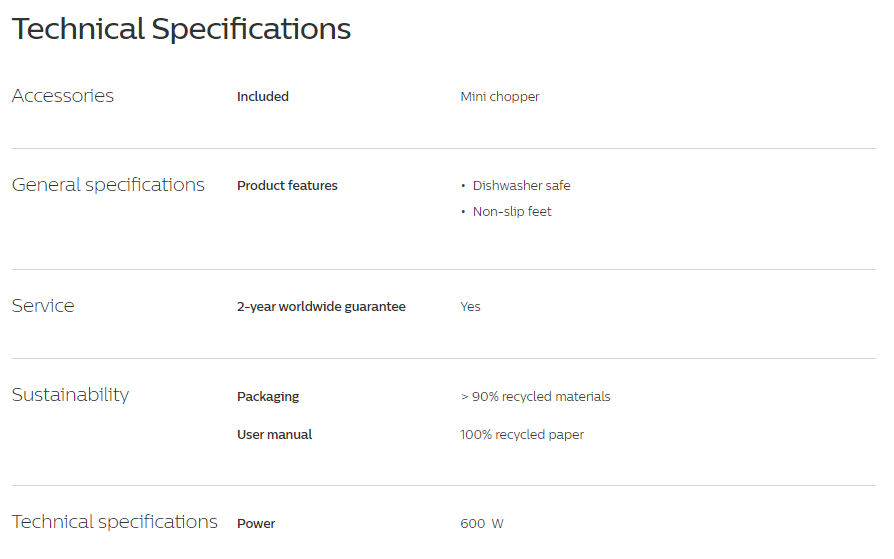Select the lowercase Technical specifications section title
This screenshot has width=894, height=559.
115,522
